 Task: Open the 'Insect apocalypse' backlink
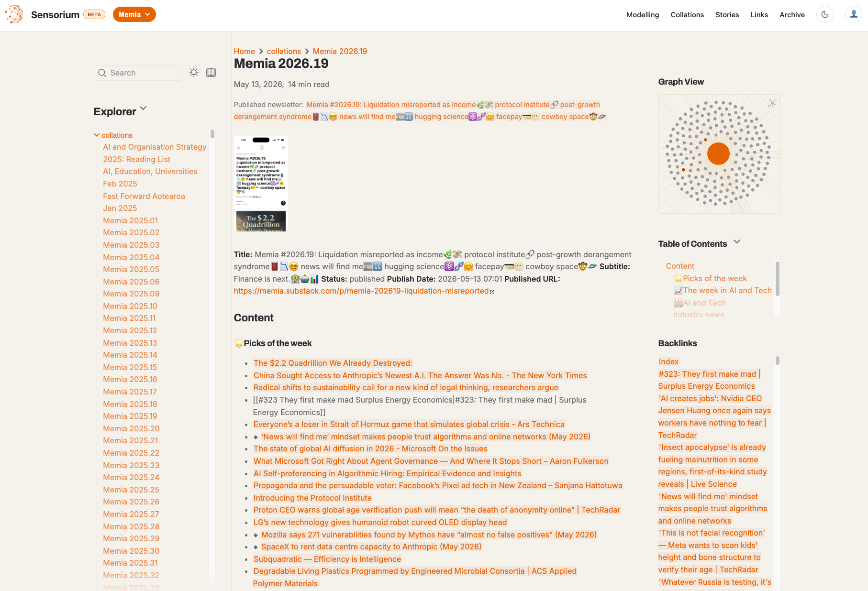[712, 466]
